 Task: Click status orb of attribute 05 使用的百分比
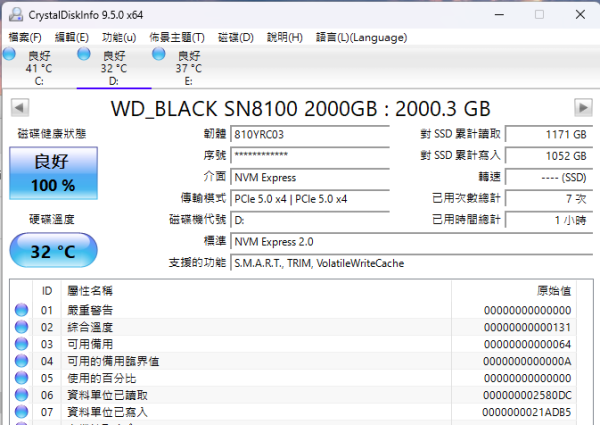[21, 378]
